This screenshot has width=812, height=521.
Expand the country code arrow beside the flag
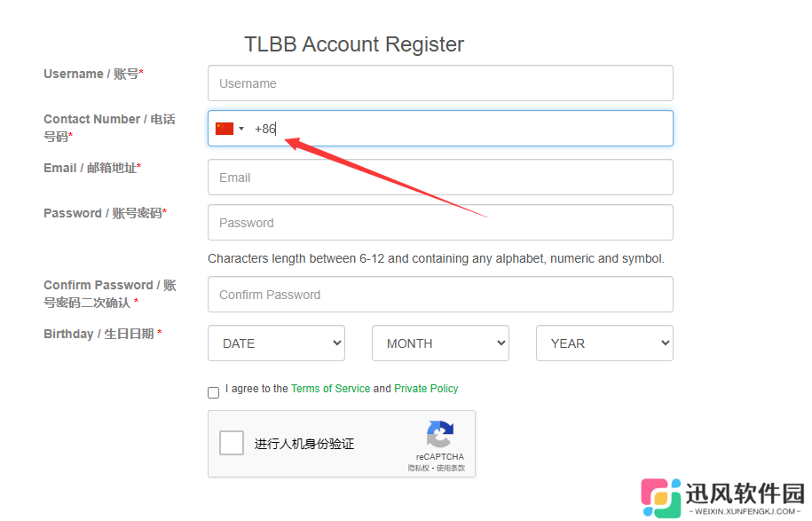click(x=241, y=129)
